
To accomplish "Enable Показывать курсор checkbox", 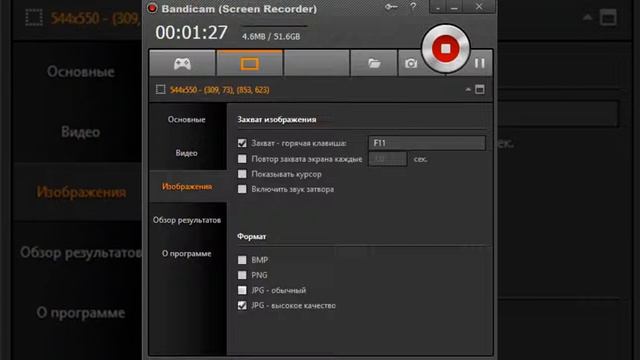I will tap(242, 174).
